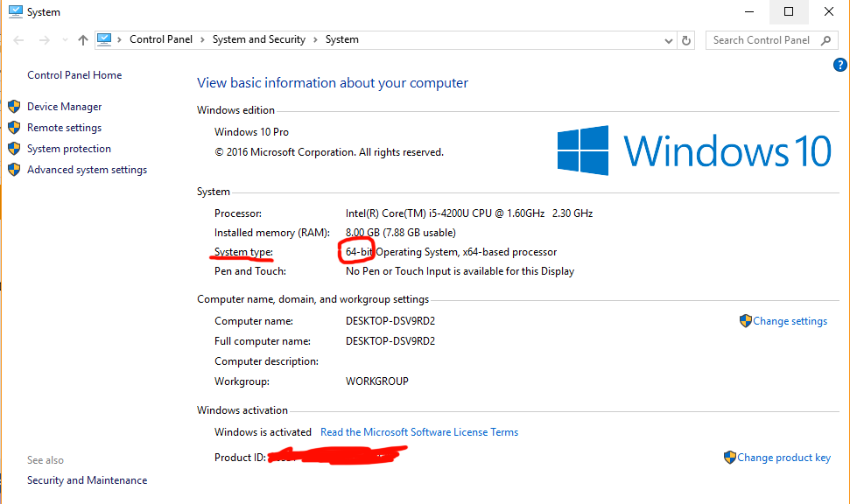Minimize the System window

749,12
